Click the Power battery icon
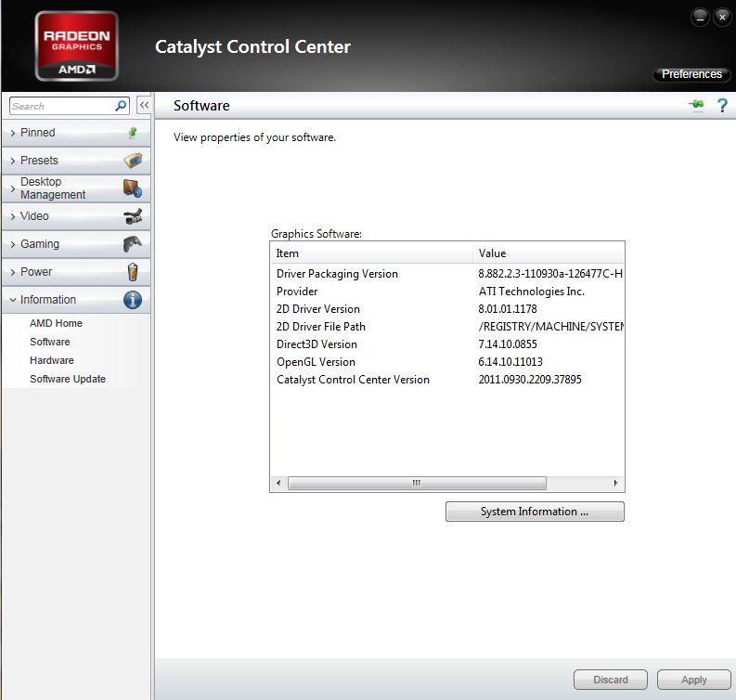The height and width of the screenshot is (700, 736). pos(133,272)
